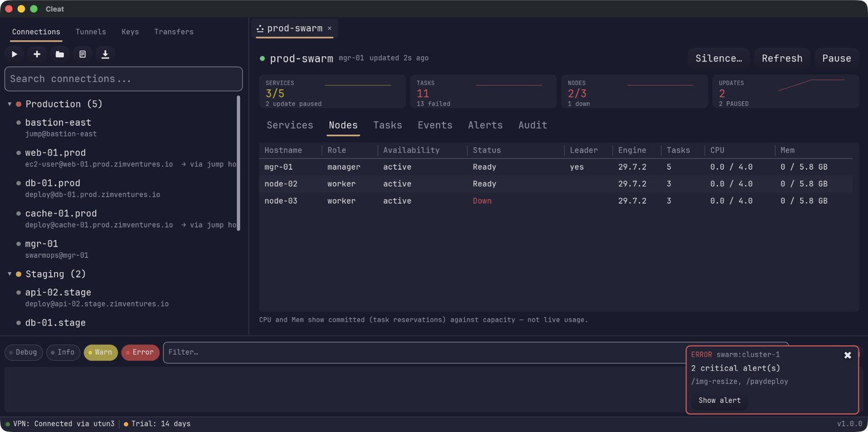
Task: Close the prod-swarm tab
Action: coord(329,28)
